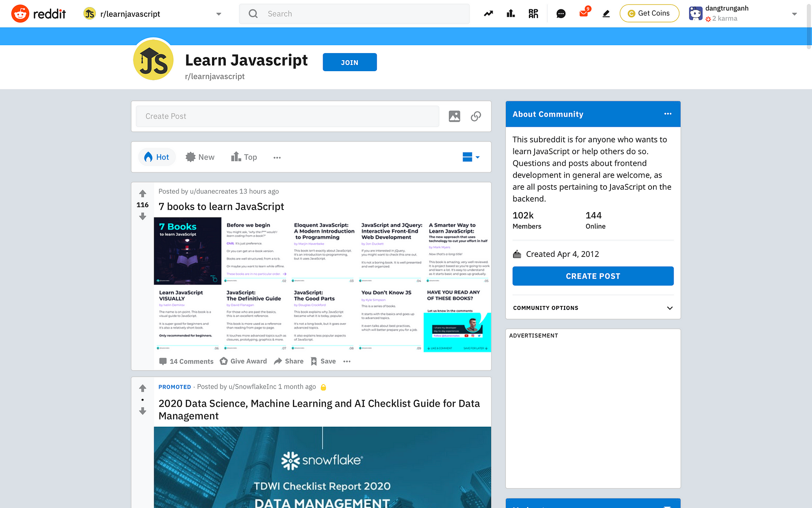
Task: Click the image upload icon in Create Post
Action: [455, 116]
